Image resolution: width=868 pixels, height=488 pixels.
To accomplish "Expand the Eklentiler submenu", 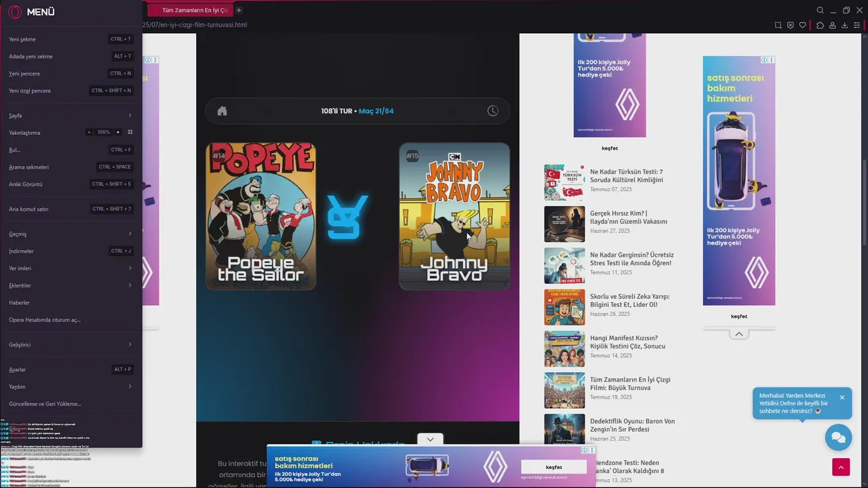I will click(x=71, y=285).
